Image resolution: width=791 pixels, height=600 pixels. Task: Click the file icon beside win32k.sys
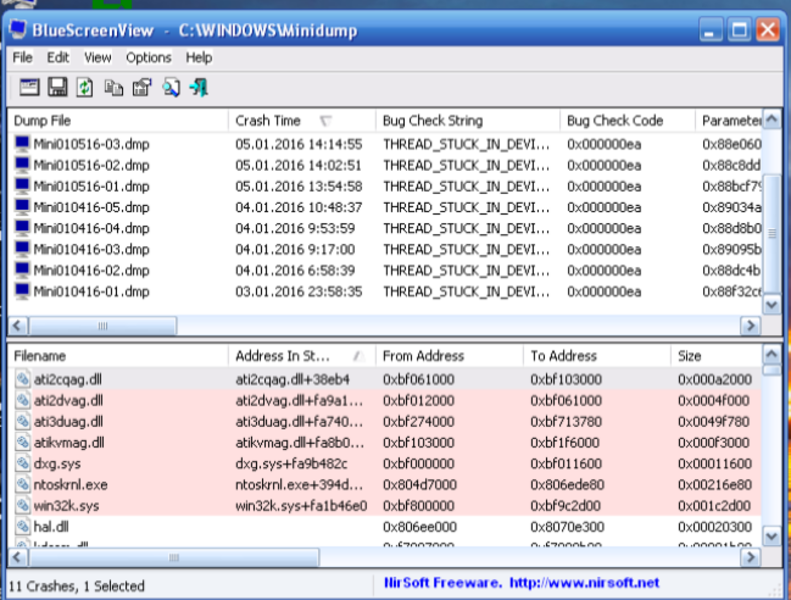click(x=22, y=506)
